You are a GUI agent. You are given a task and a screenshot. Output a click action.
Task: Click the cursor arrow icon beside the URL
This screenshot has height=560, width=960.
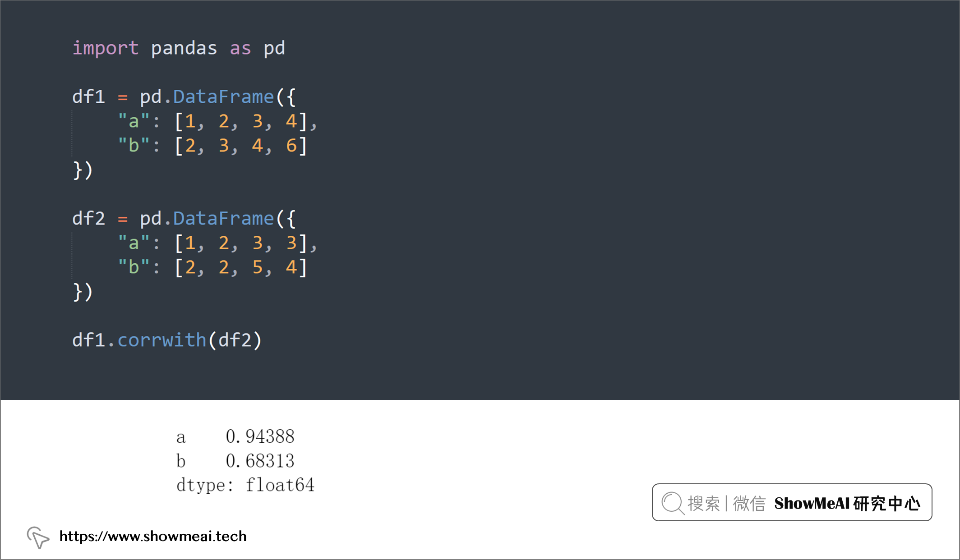click(38, 537)
